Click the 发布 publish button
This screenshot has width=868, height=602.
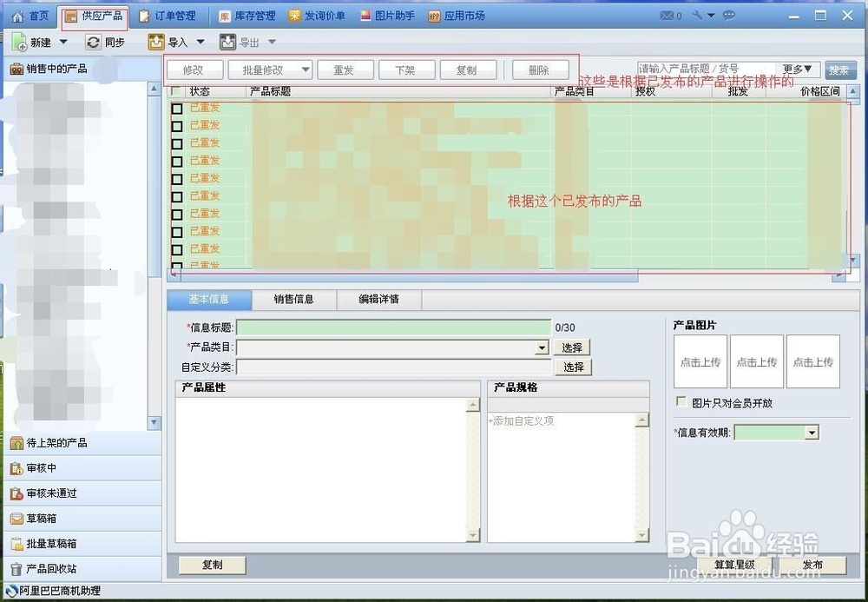813,565
